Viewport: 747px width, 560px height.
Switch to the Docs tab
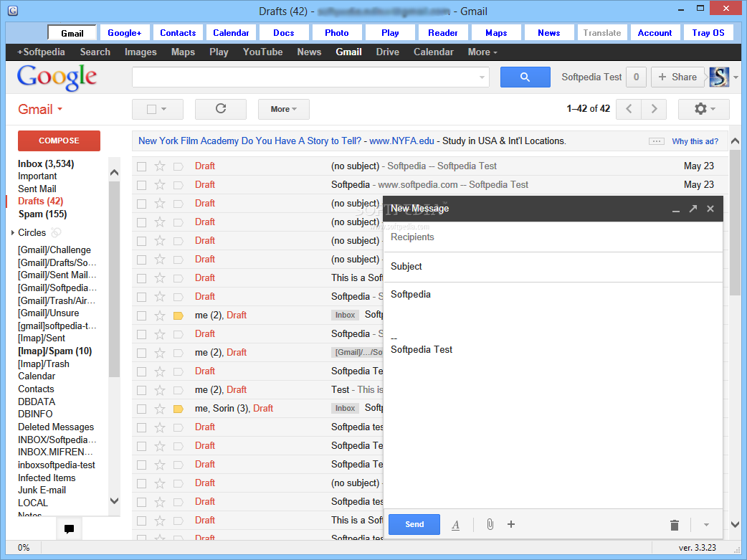click(284, 33)
